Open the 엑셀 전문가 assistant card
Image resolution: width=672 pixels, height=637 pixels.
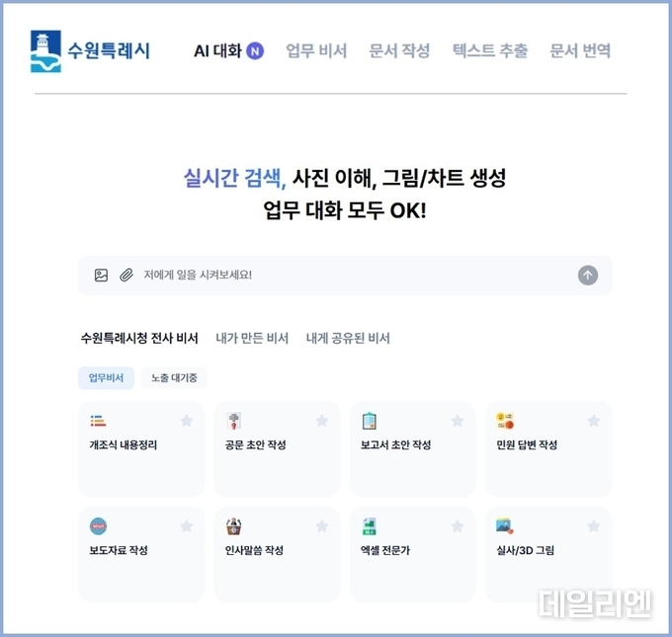tap(412, 554)
